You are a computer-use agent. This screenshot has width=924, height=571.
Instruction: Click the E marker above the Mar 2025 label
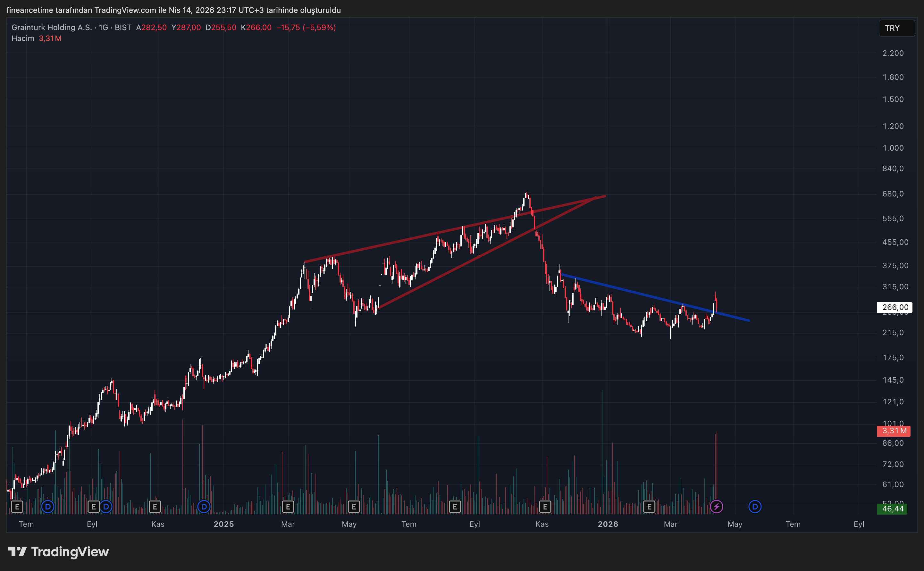pos(288,506)
